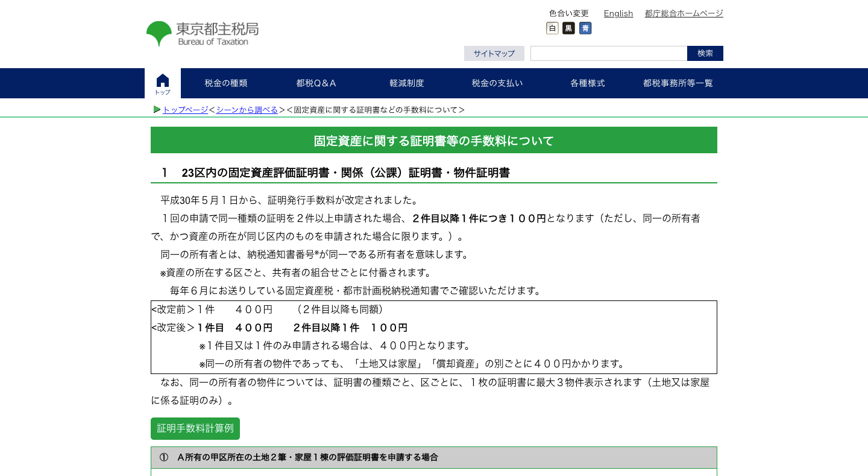Open the 税金の種類 menu
Viewport: 868px width, 476px height.
(225, 83)
